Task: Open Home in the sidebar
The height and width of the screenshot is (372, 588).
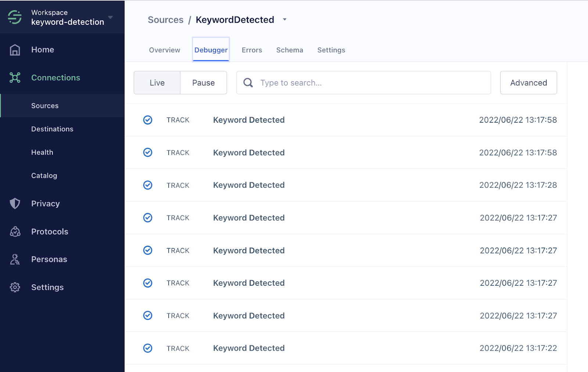Action: point(43,50)
